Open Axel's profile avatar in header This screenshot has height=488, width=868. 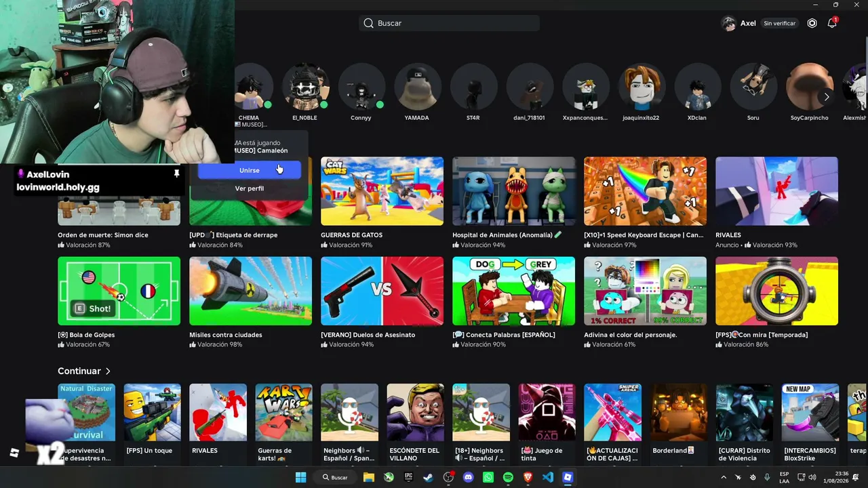click(x=729, y=23)
